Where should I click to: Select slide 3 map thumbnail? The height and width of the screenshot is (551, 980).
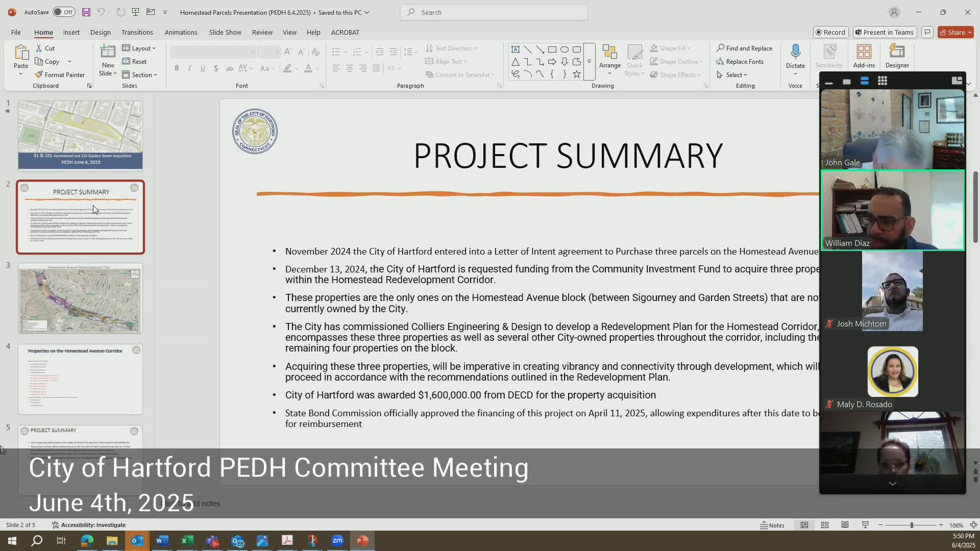[80, 298]
